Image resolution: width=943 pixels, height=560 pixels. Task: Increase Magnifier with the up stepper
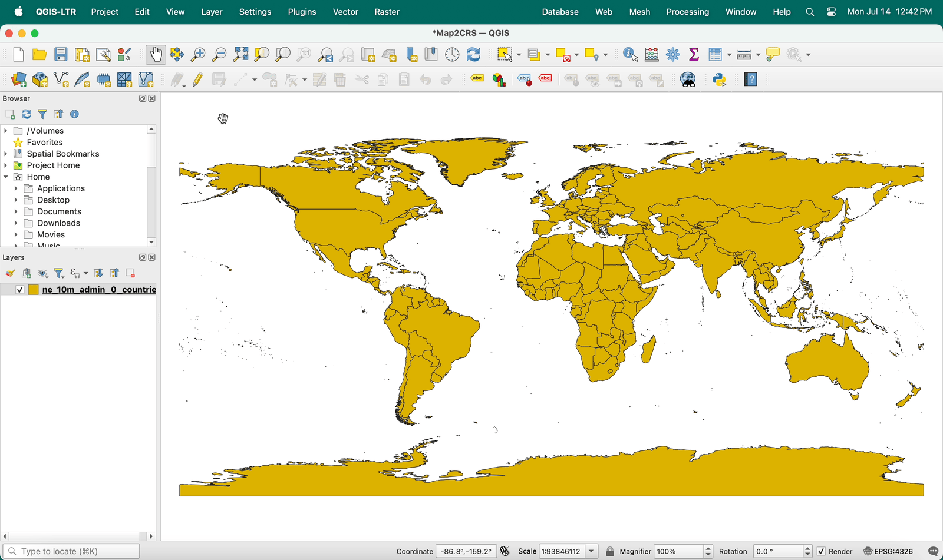(x=708, y=548)
